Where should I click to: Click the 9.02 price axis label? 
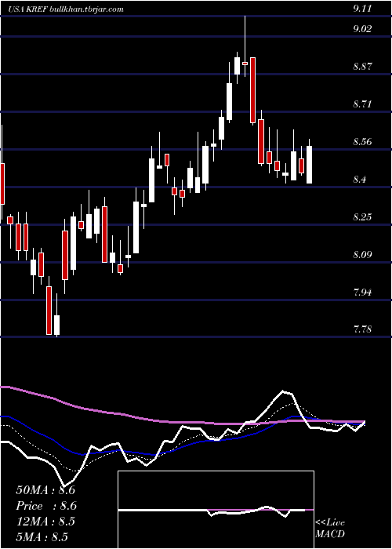coord(362,28)
